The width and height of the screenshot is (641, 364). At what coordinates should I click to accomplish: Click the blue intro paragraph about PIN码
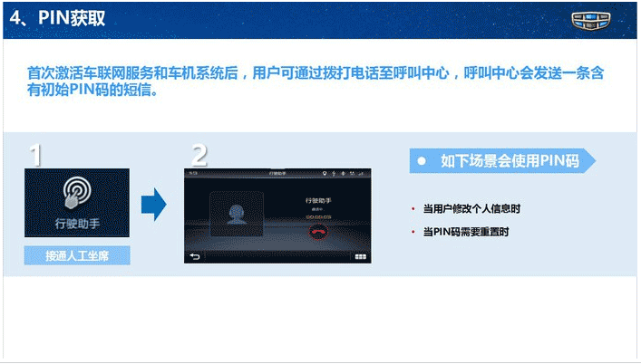[316, 81]
